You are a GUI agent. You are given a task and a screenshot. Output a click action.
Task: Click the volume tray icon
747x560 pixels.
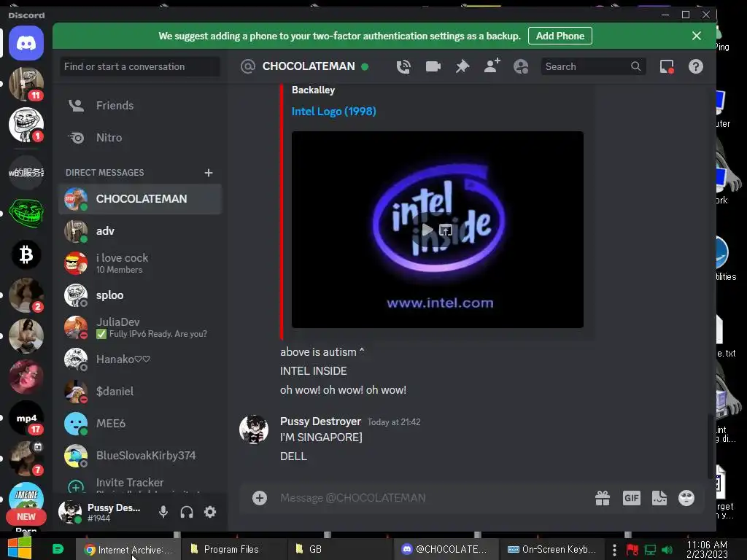(667, 550)
